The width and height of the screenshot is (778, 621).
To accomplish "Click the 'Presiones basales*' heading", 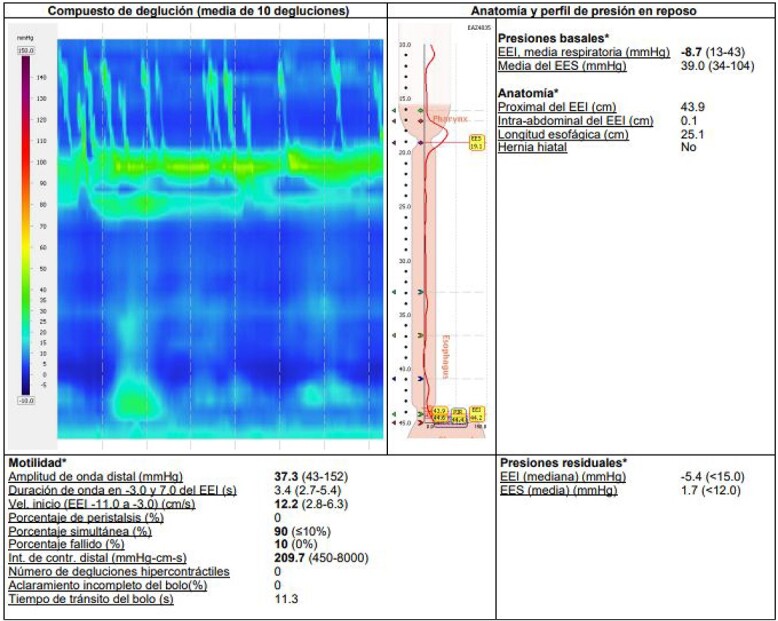I will tap(554, 38).
